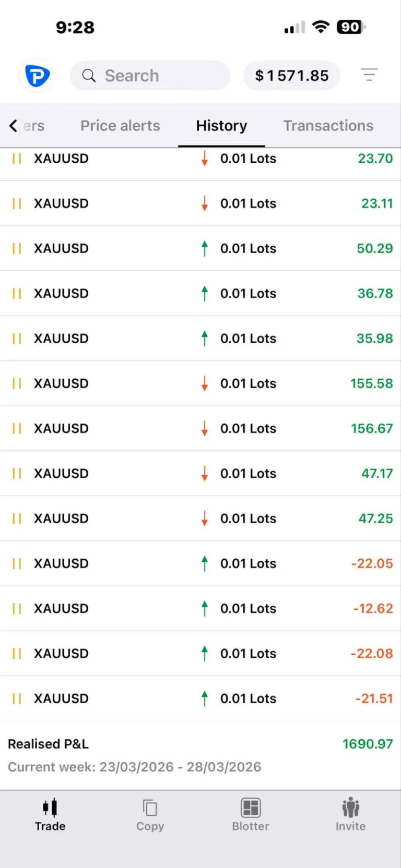
Task: Tap the $1 571.85 balance button
Action: [292, 76]
